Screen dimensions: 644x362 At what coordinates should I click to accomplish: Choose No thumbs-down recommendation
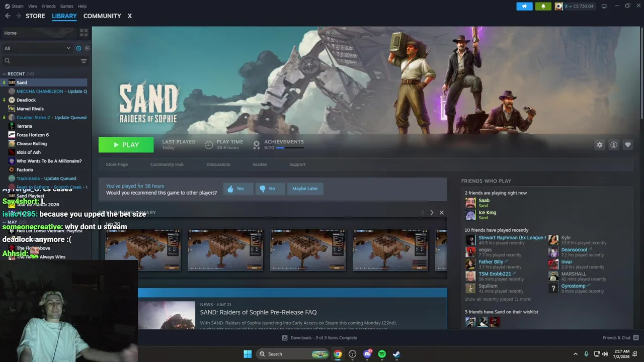(270, 189)
